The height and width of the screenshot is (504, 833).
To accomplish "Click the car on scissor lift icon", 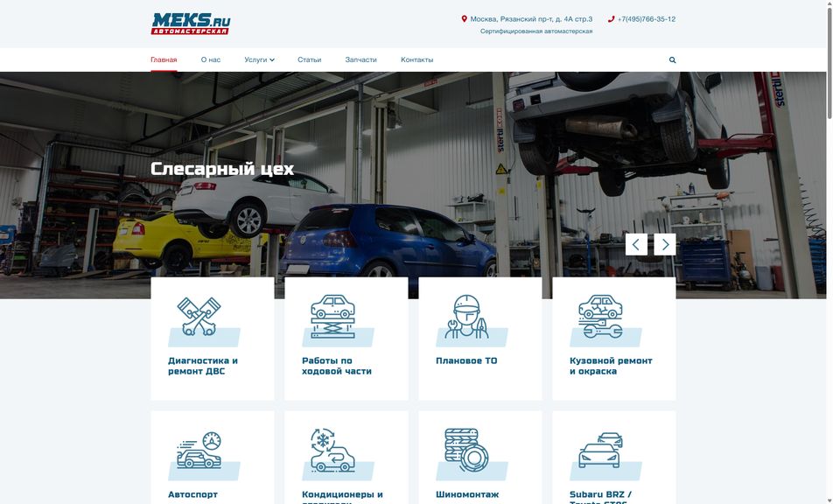I will (x=333, y=317).
